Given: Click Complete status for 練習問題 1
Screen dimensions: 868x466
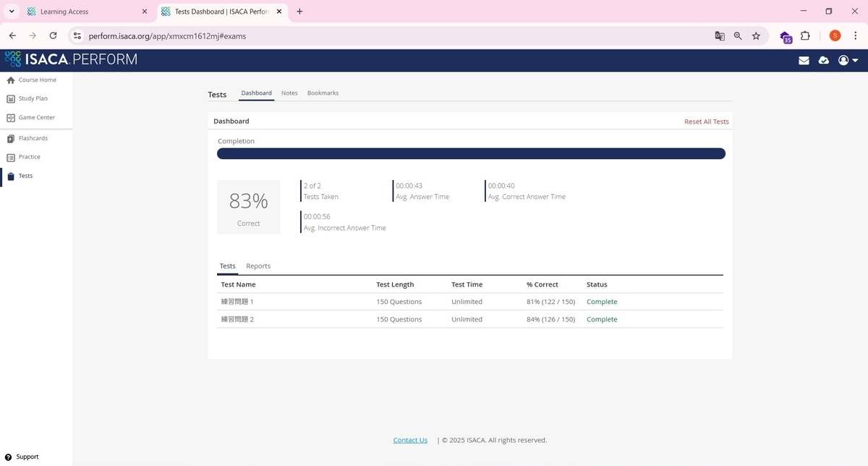Looking at the screenshot, I should [x=602, y=302].
